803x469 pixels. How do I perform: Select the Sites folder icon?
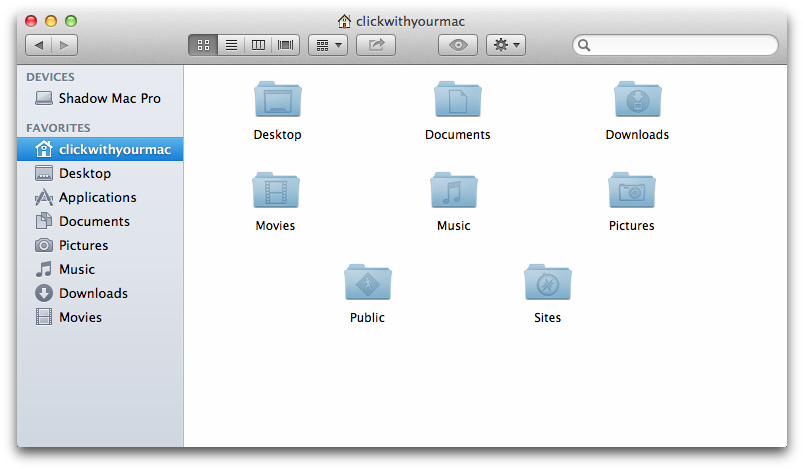tap(547, 282)
